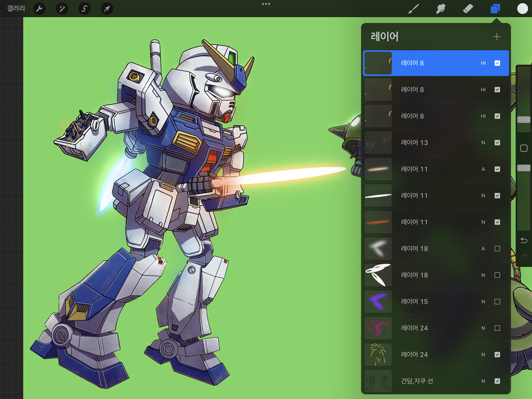
Task: Select the Smudge finger tool
Action: [440, 8]
